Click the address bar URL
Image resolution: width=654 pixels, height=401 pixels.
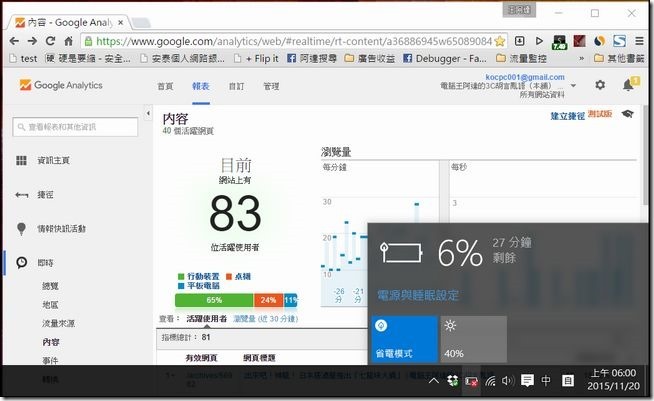pyautogui.click(x=294, y=41)
